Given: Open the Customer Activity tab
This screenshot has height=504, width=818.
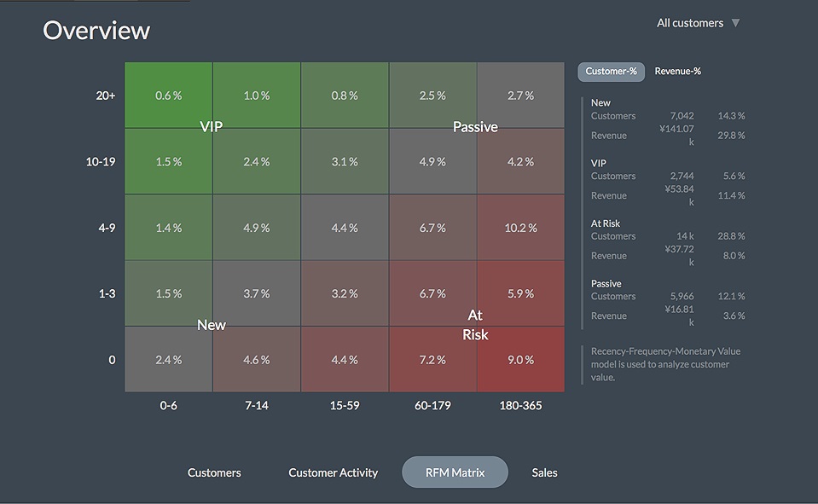Looking at the screenshot, I should click(333, 472).
